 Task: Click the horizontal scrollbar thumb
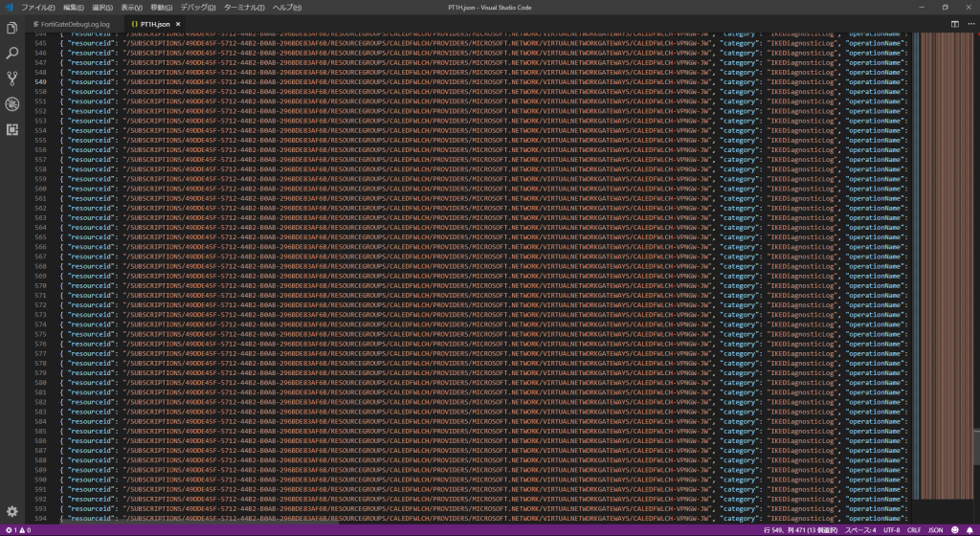click(x=200, y=521)
